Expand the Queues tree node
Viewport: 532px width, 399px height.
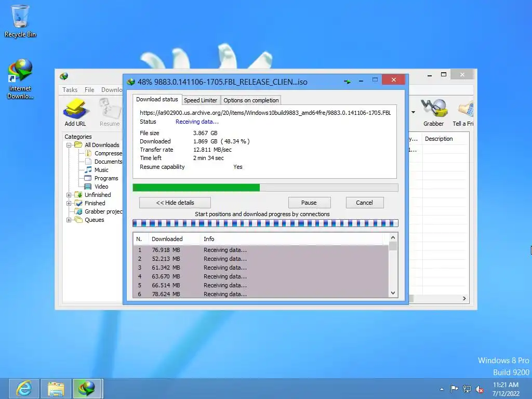point(69,220)
